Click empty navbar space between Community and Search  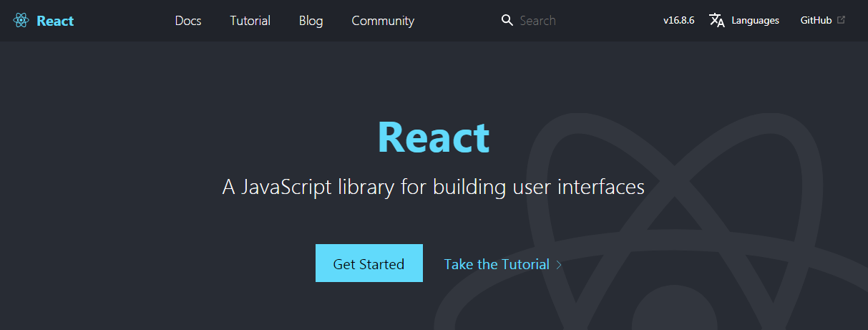click(x=458, y=21)
